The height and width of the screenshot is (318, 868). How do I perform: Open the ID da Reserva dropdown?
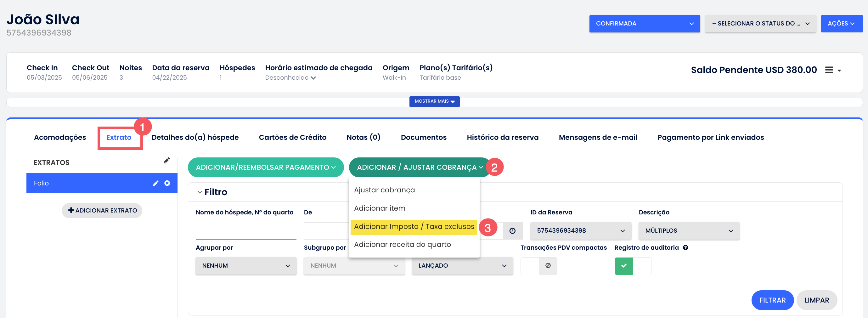click(580, 231)
